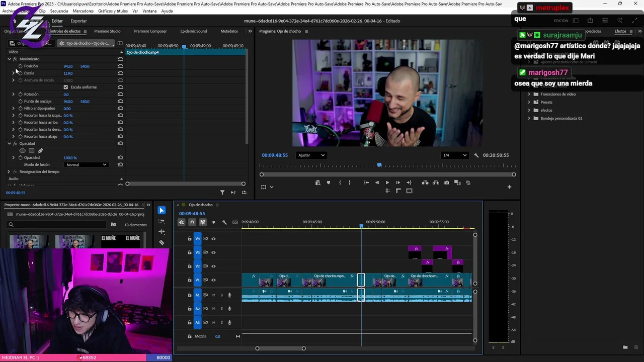This screenshot has height=362, width=644.
Task: Add a marker in the Program monitor
Action: [x=329, y=183]
